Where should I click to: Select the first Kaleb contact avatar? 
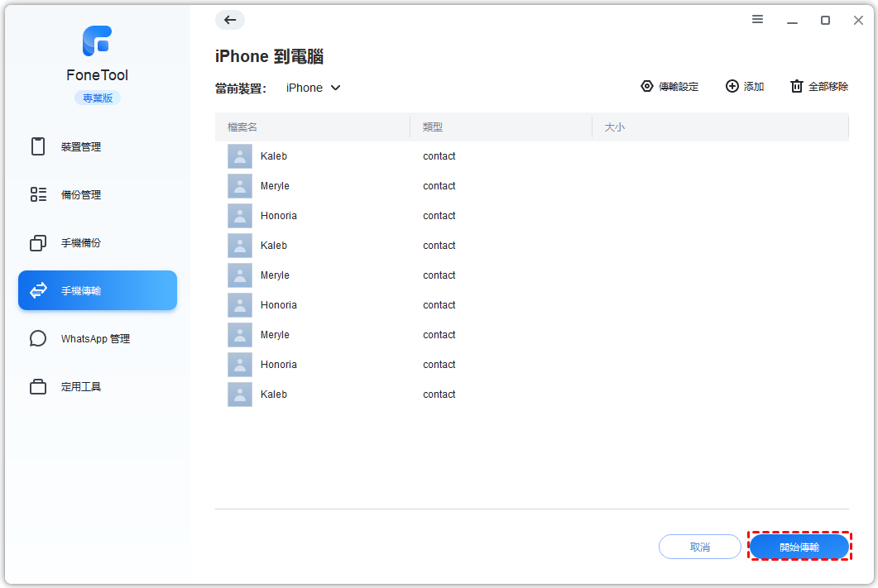[x=240, y=156]
